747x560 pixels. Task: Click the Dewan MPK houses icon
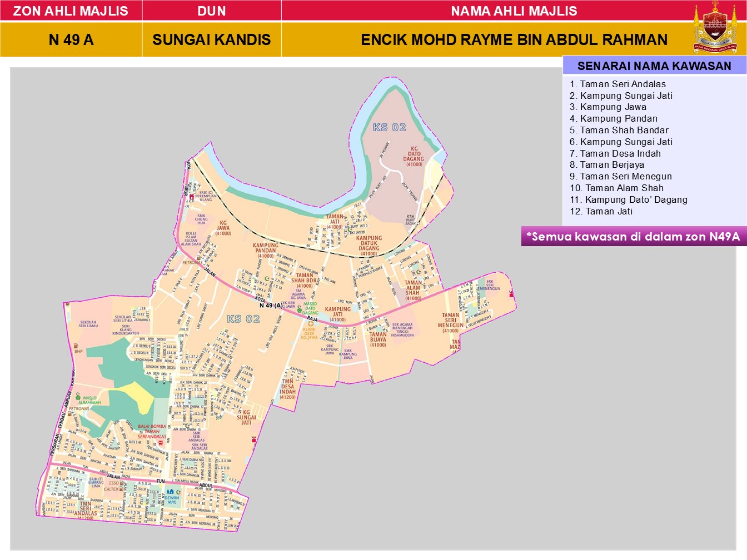[172, 492]
